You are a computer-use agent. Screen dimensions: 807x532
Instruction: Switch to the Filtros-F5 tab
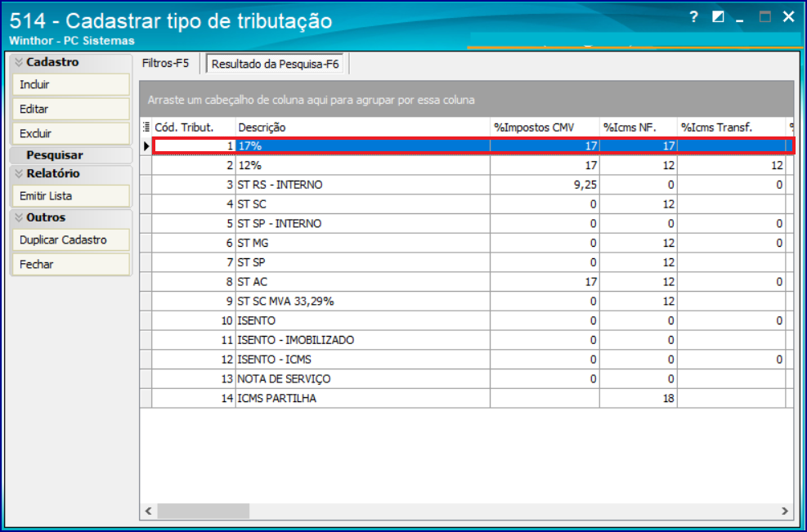pyautogui.click(x=166, y=63)
